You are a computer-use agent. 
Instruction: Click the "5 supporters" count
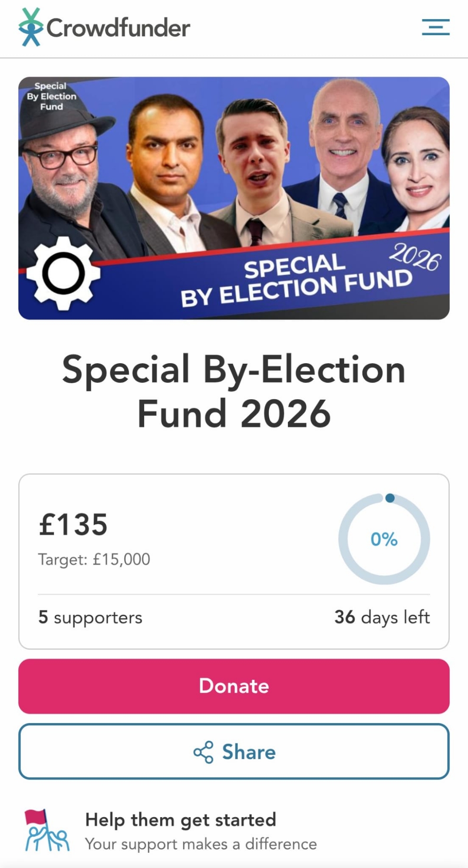(90, 617)
